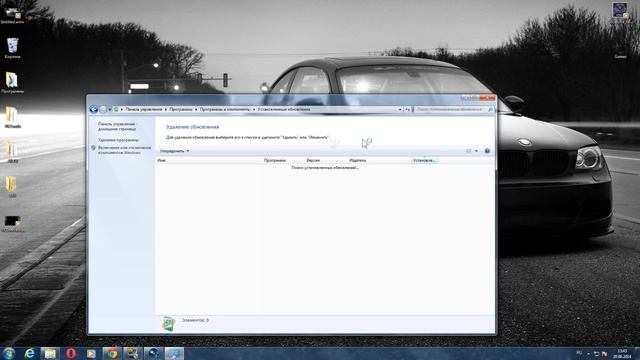Select 'Установленные обновления' breadcrumb segment

[284, 109]
